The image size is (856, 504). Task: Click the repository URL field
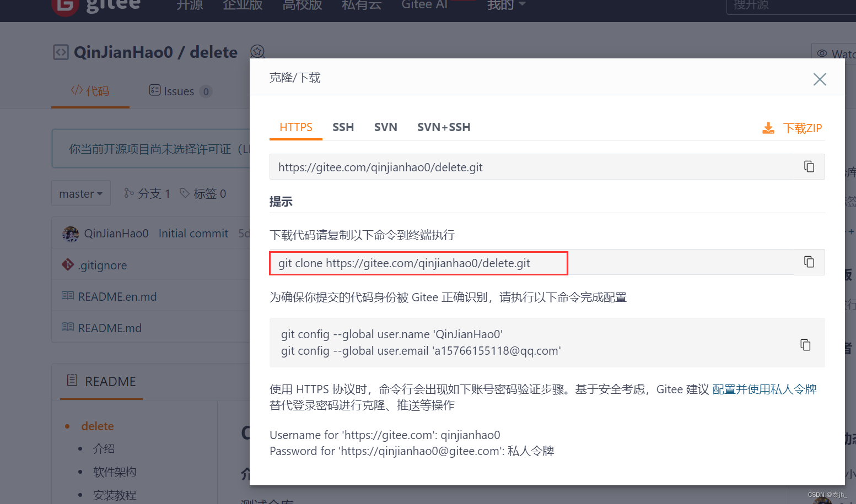[547, 167]
